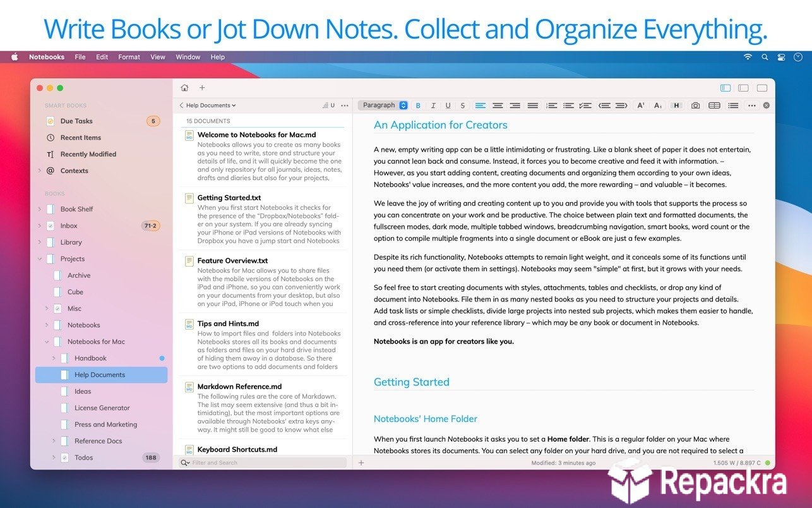Switch to two-pane layout view

coord(744,88)
